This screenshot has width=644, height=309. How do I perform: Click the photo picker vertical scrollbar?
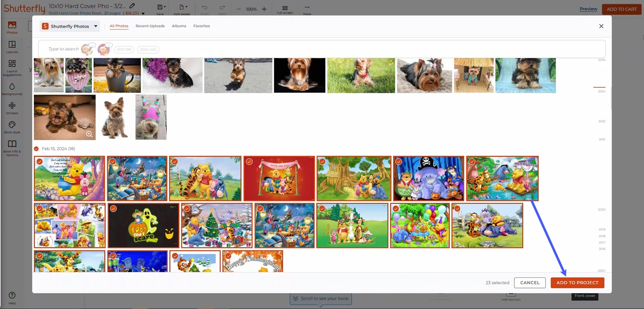(x=610, y=98)
